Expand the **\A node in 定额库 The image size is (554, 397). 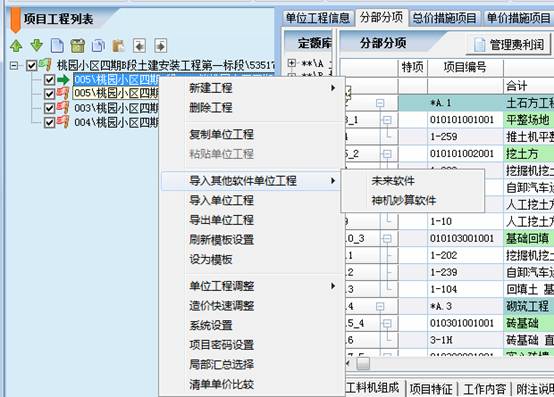pyautogui.click(x=291, y=63)
